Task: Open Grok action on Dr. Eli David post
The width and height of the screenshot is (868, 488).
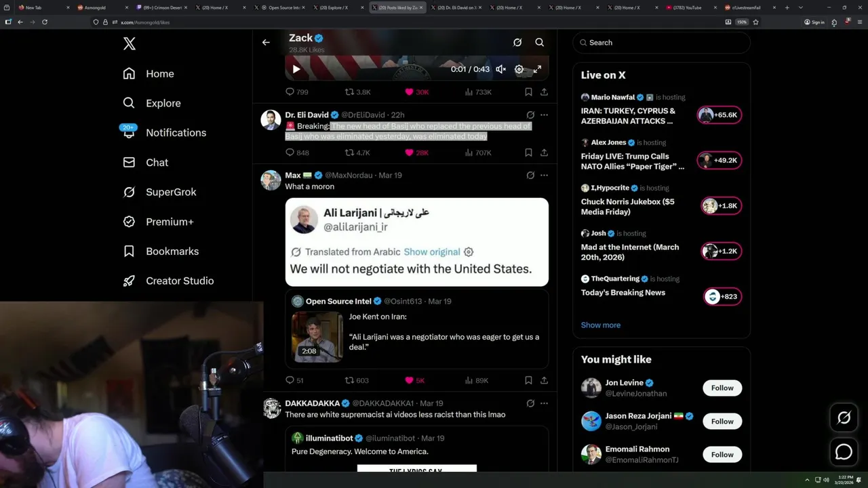Action: (530, 115)
